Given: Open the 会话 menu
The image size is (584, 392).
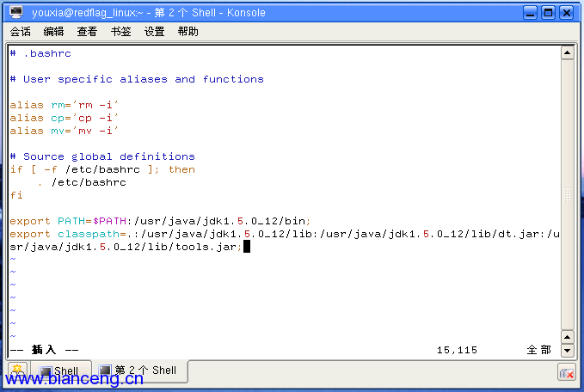Looking at the screenshot, I should [20, 32].
